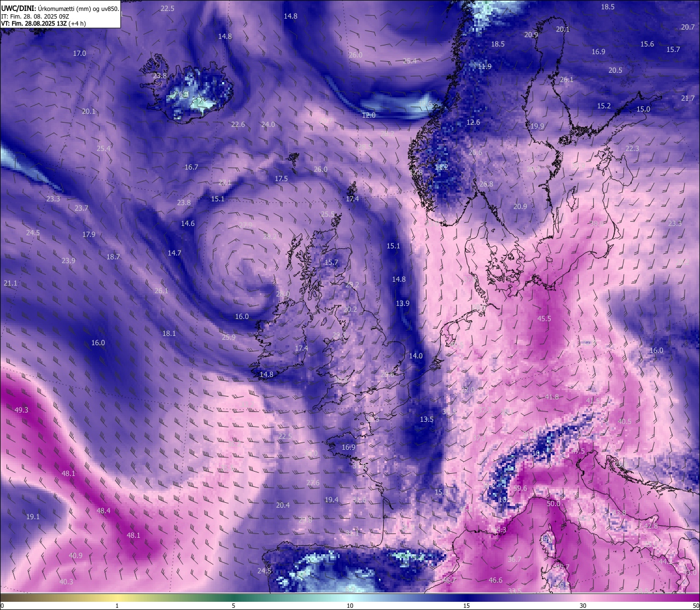The height and width of the screenshot is (610, 700).
Task: Click the legend tick label 30
Action: pyautogui.click(x=583, y=606)
